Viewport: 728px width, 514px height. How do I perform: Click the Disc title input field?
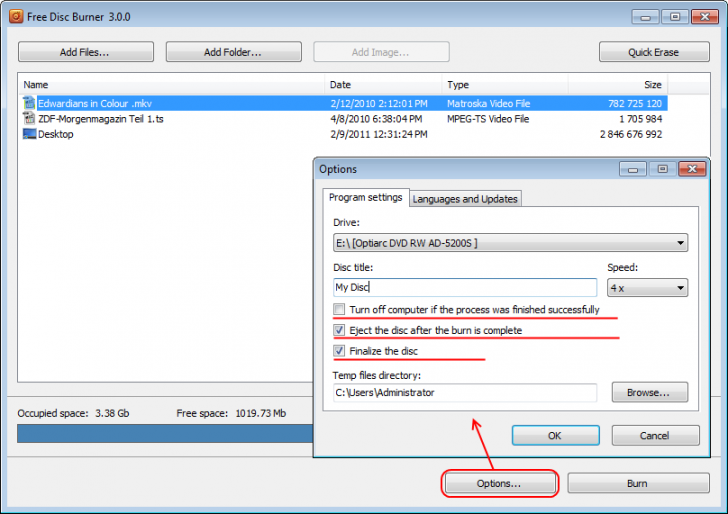(x=465, y=287)
